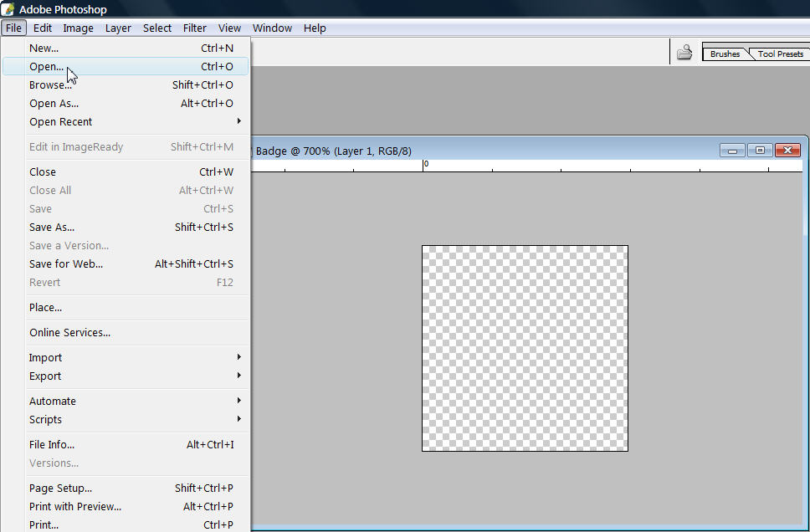This screenshot has width=810, height=532.
Task: Choose Open... from the File menu
Action: click(126, 66)
